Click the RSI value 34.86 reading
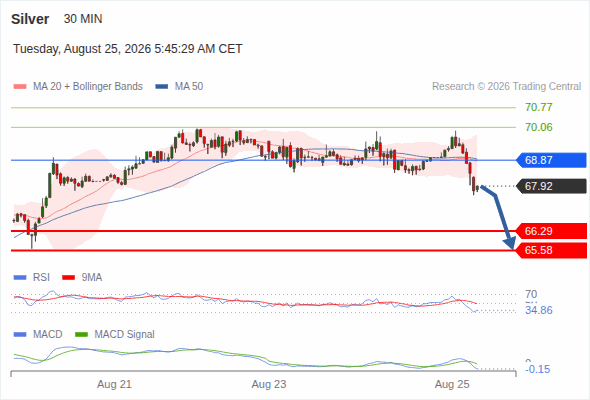The height and width of the screenshot is (400, 590). pyautogui.click(x=539, y=310)
